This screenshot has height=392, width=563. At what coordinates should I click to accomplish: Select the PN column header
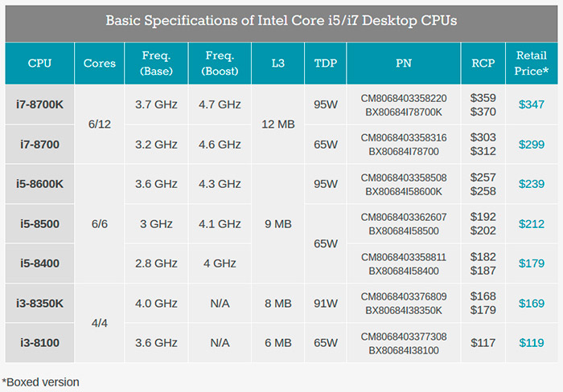404,63
